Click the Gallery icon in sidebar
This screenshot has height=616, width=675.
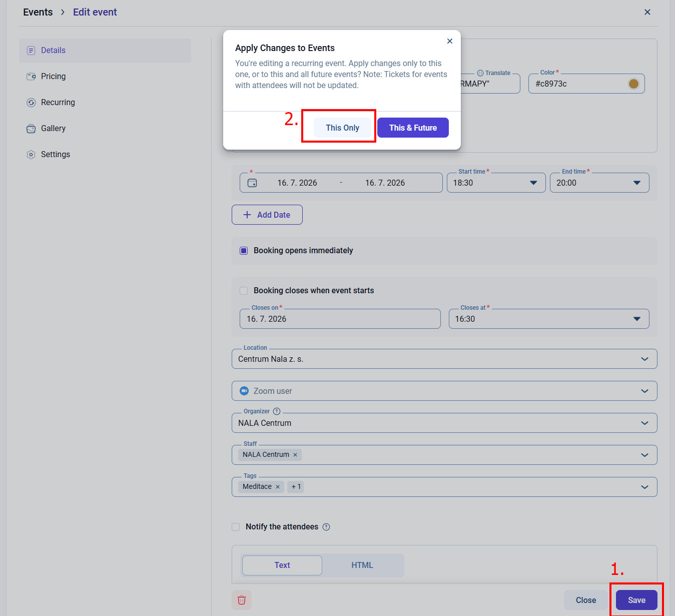pos(31,129)
